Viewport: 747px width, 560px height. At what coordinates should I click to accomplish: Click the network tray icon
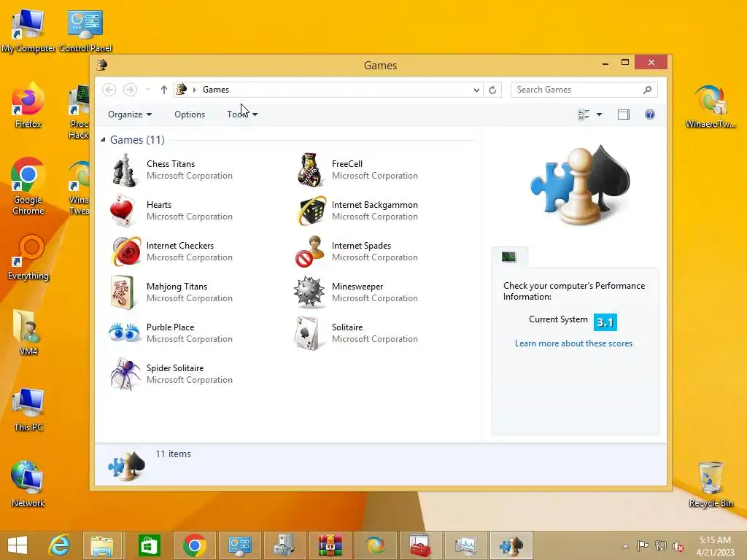pyautogui.click(x=661, y=546)
